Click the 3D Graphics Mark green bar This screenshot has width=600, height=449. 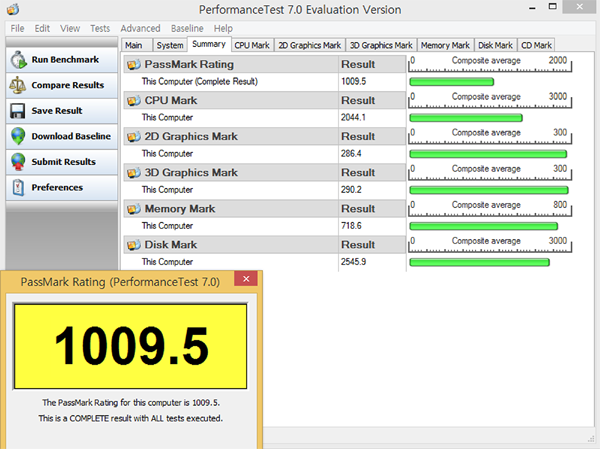pyautogui.click(x=489, y=190)
